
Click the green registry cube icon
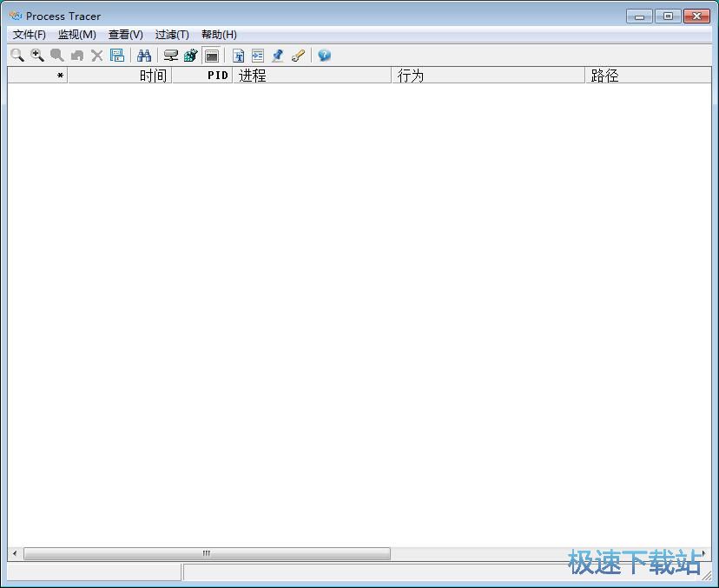(191, 56)
